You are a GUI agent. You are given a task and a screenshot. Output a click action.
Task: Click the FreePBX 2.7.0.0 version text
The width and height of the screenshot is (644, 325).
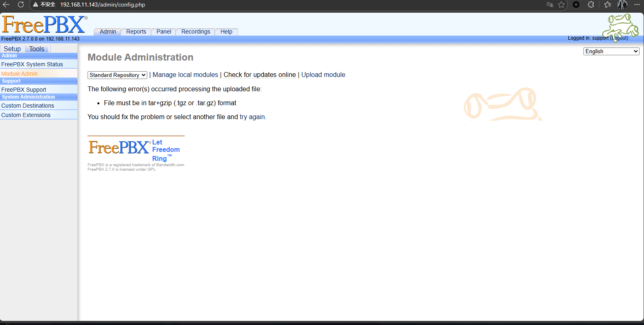[41, 39]
